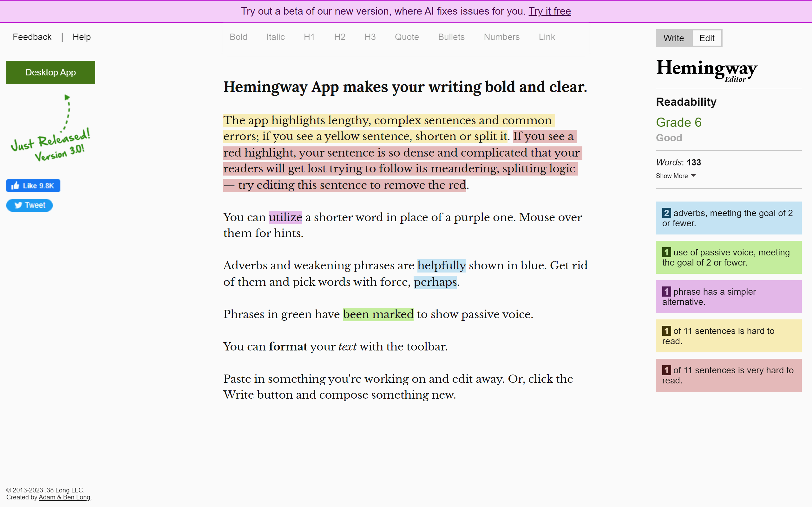Click the green Desktop App button
Image resolution: width=812 pixels, height=507 pixels.
51,72
